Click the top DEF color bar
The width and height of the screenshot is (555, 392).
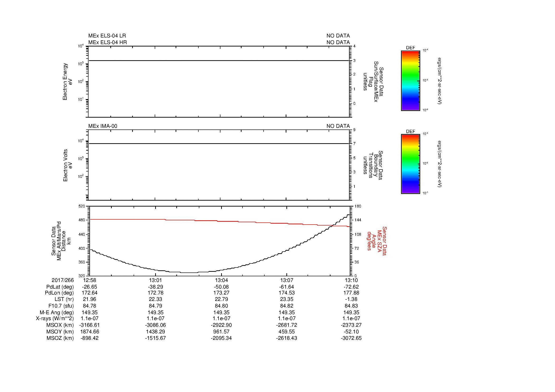click(410, 80)
